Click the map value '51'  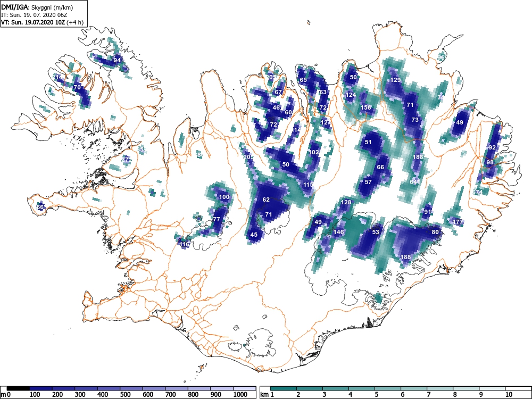click(368, 142)
